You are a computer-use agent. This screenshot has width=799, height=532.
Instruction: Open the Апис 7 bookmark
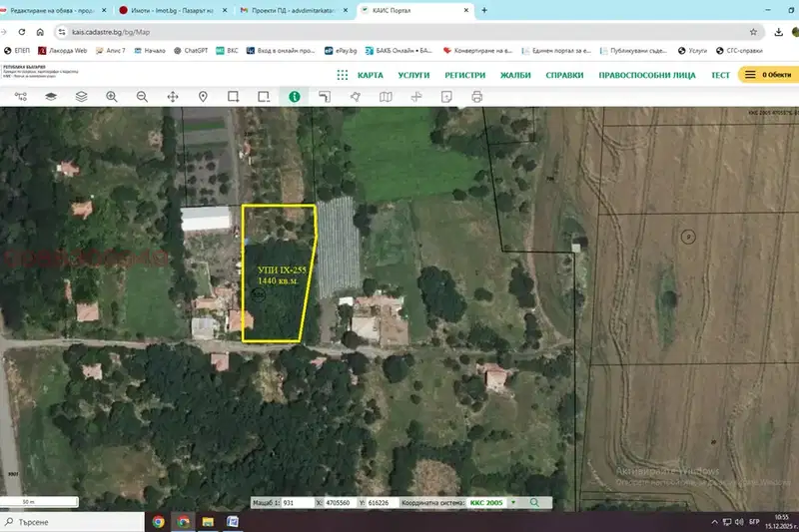point(111,50)
